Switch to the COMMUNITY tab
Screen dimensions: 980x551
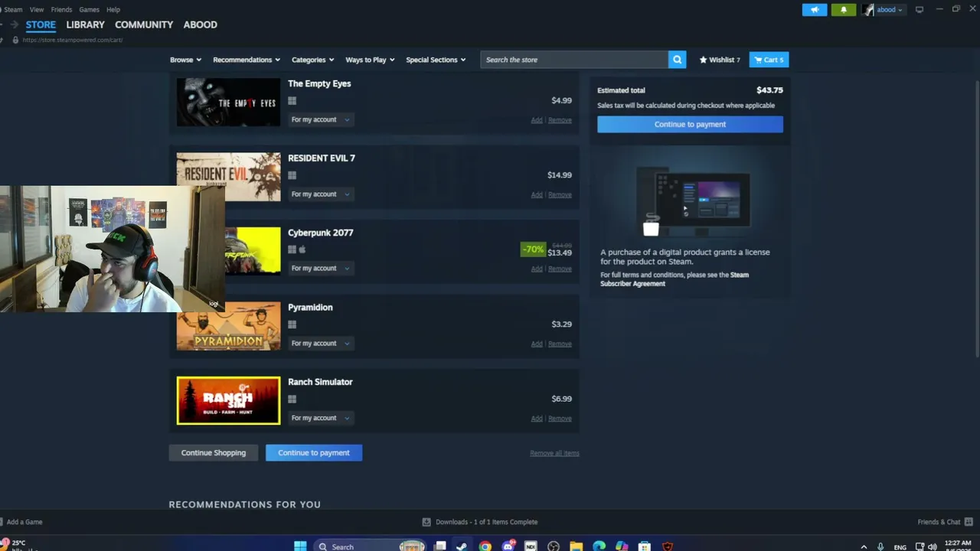click(x=144, y=24)
